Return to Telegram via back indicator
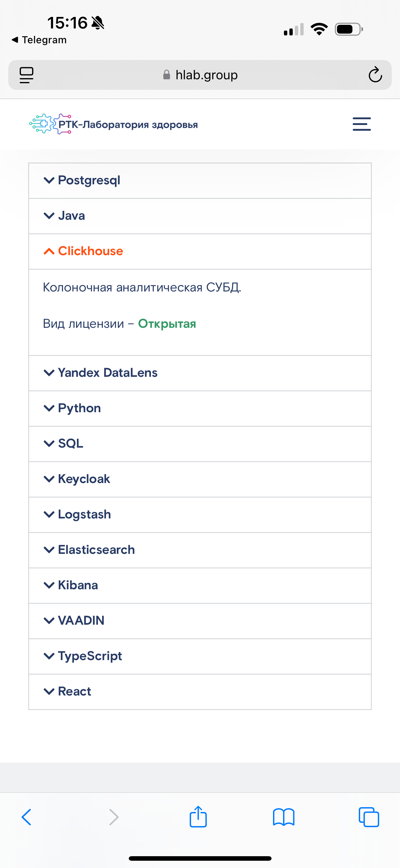This screenshot has width=400, height=868. [39, 40]
